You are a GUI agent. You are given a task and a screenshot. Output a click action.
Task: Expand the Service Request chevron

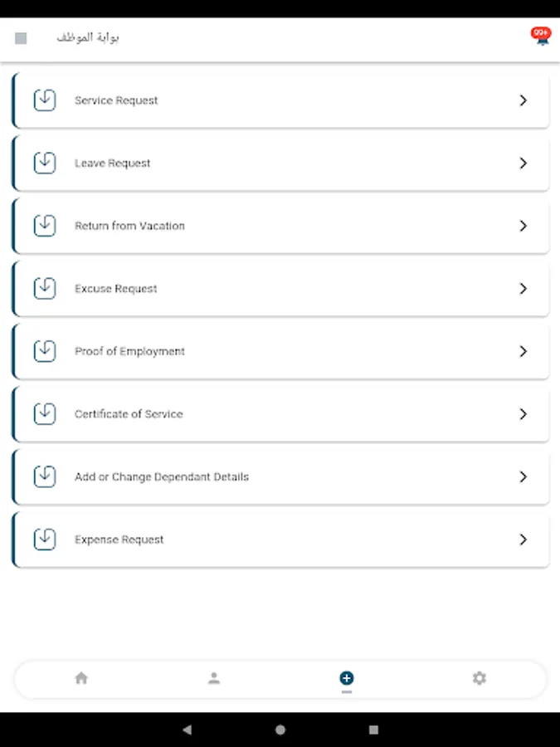point(523,100)
